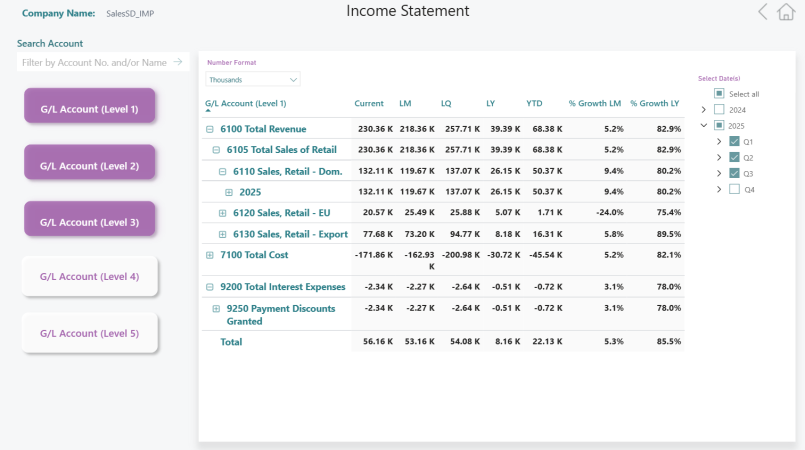Image resolution: width=805 pixels, height=450 pixels.
Task: Collapse the 6105 Total Sales of Retail row
Action: click(216, 150)
